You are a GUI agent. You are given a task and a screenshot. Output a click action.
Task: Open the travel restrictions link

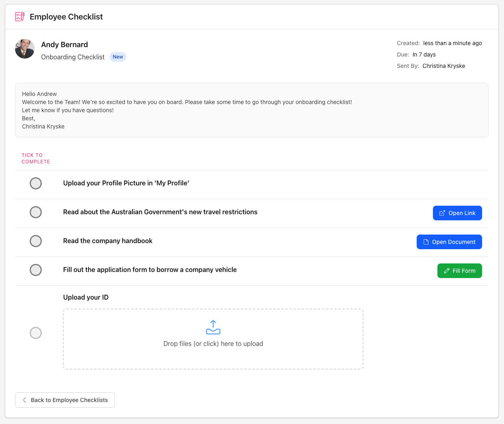457,213
